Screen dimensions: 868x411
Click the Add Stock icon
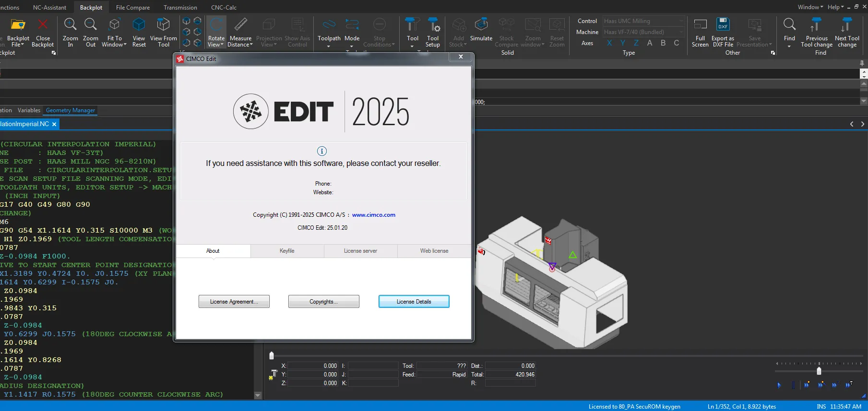[x=459, y=24]
